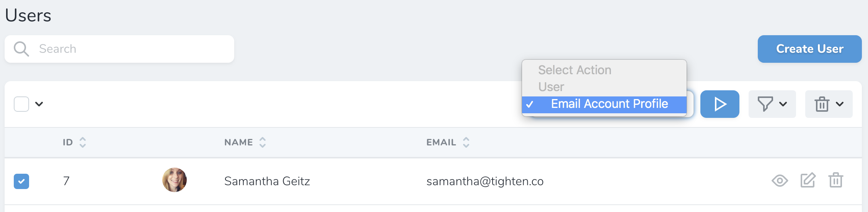The height and width of the screenshot is (212, 868).
Task: Tick the select-all checkbox
Action: [x=21, y=104]
